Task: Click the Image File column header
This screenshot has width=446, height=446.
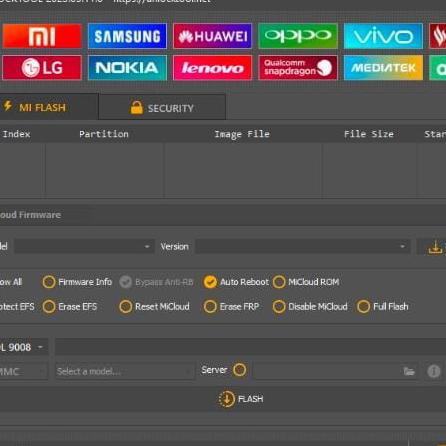Action: click(x=242, y=134)
